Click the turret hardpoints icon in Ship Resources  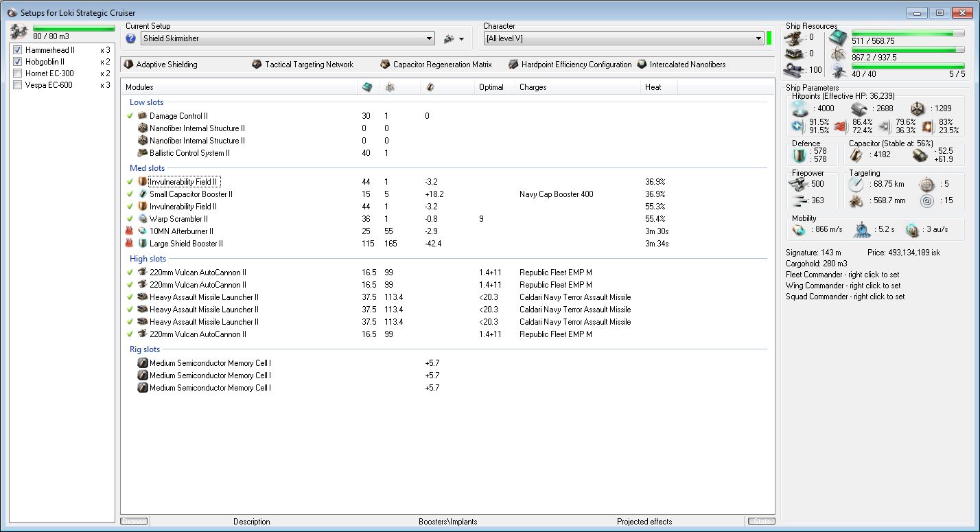794,38
